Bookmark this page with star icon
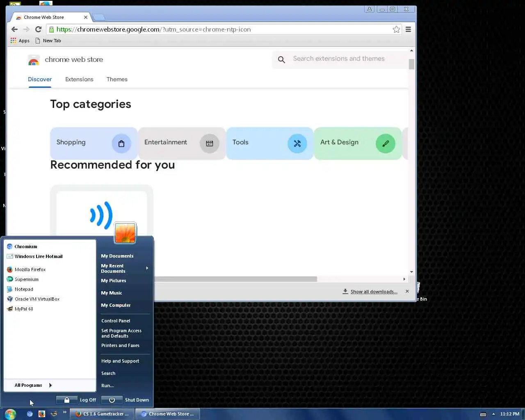525x420 pixels. [x=396, y=29]
